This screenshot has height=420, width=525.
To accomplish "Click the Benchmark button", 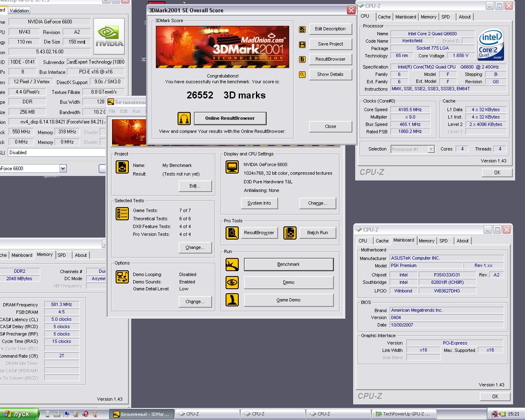I will [x=289, y=265].
